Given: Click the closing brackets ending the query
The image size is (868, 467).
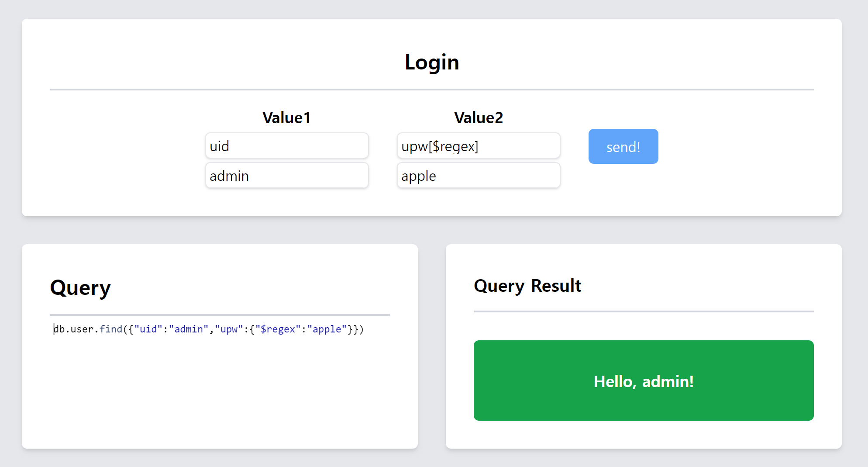Looking at the screenshot, I should [x=355, y=329].
